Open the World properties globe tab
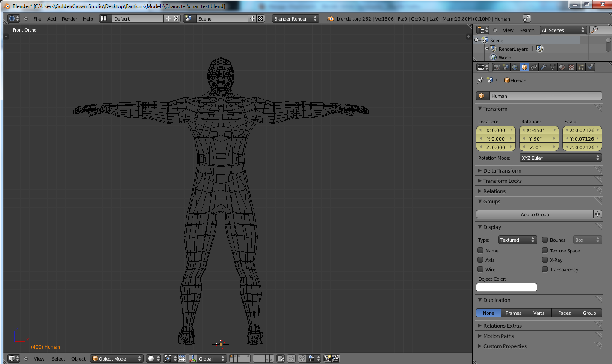The height and width of the screenshot is (364, 612). tap(515, 67)
